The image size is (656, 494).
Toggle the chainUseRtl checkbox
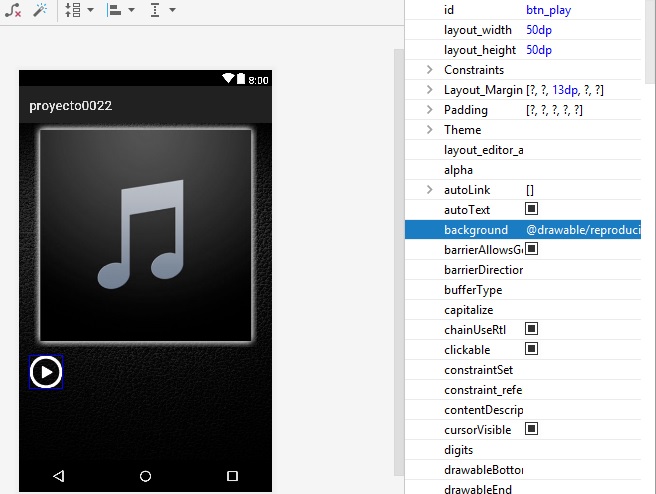tap(532, 329)
